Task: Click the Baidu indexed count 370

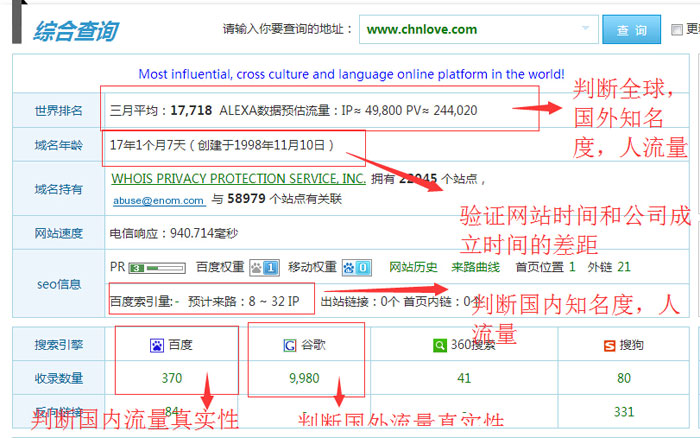Action: (x=171, y=378)
